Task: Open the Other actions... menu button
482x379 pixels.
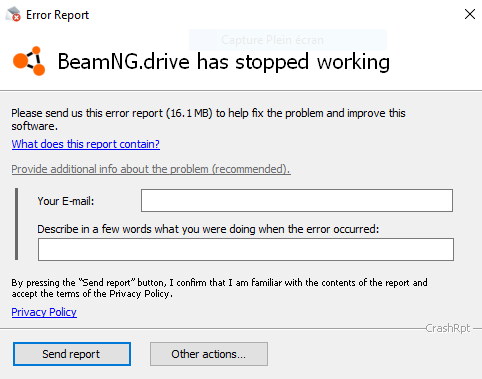Action: (x=209, y=354)
